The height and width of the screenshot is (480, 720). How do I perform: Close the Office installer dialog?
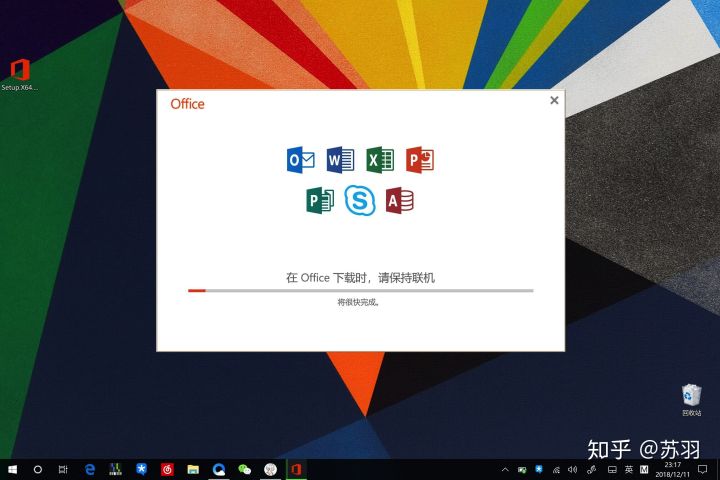coord(554,100)
